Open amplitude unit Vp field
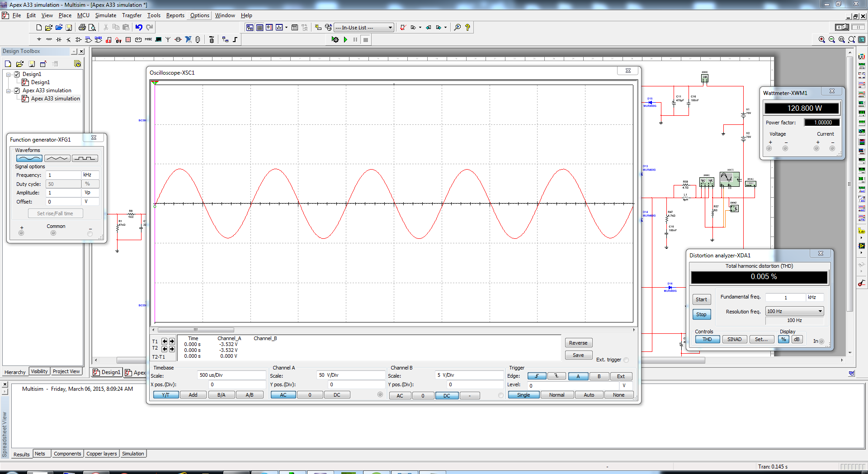Image resolution: width=868 pixels, height=474 pixels. (x=90, y=193)
